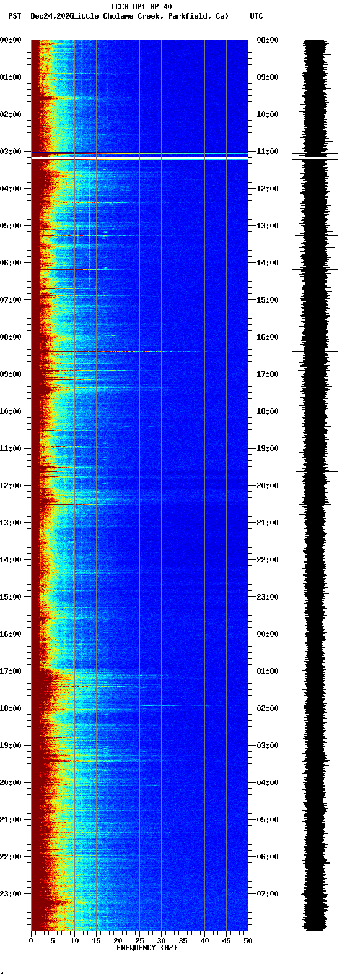Click the title text 'LCCB DP1 BP 40'
Viewport: 342px width, 980px height.
tap(141, 7)
